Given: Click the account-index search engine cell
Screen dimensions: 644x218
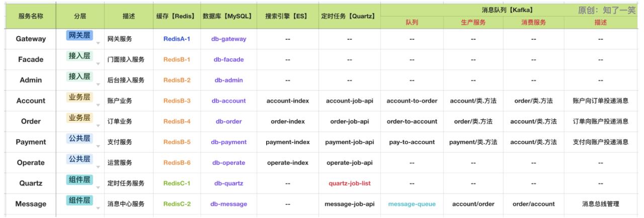Looking at the screenshot, I should point(287,101).
